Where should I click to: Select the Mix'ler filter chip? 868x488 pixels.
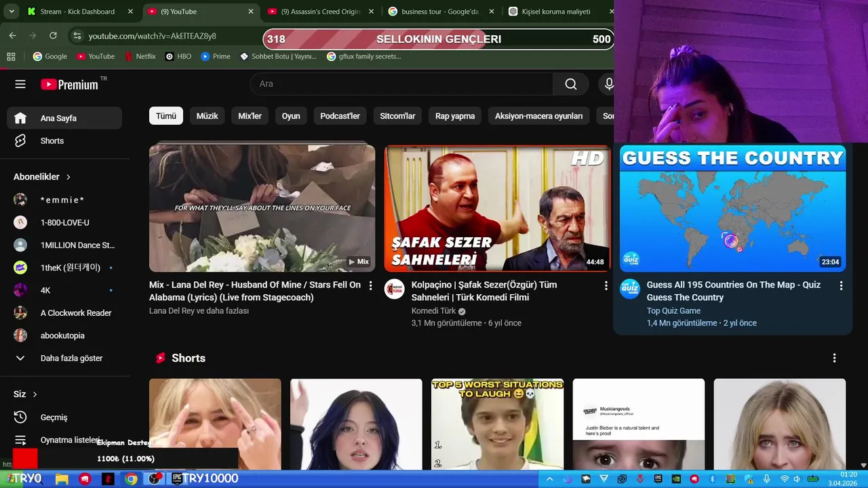[250, 116]
